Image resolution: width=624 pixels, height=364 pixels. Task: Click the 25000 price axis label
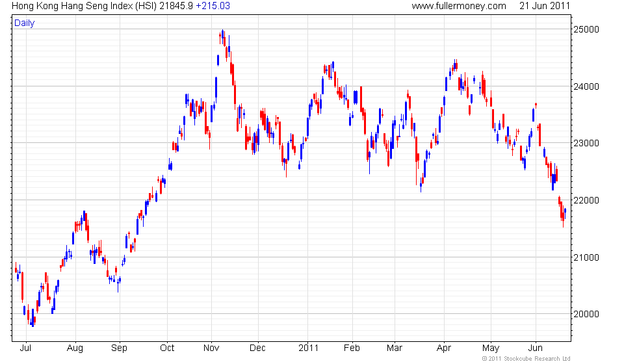click(586, 29)
